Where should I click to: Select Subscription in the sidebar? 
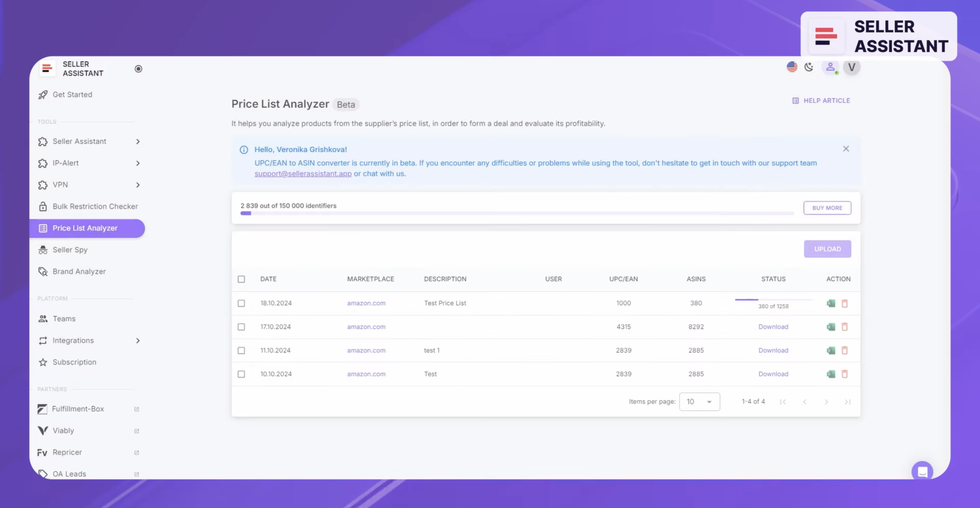(74, 362)
